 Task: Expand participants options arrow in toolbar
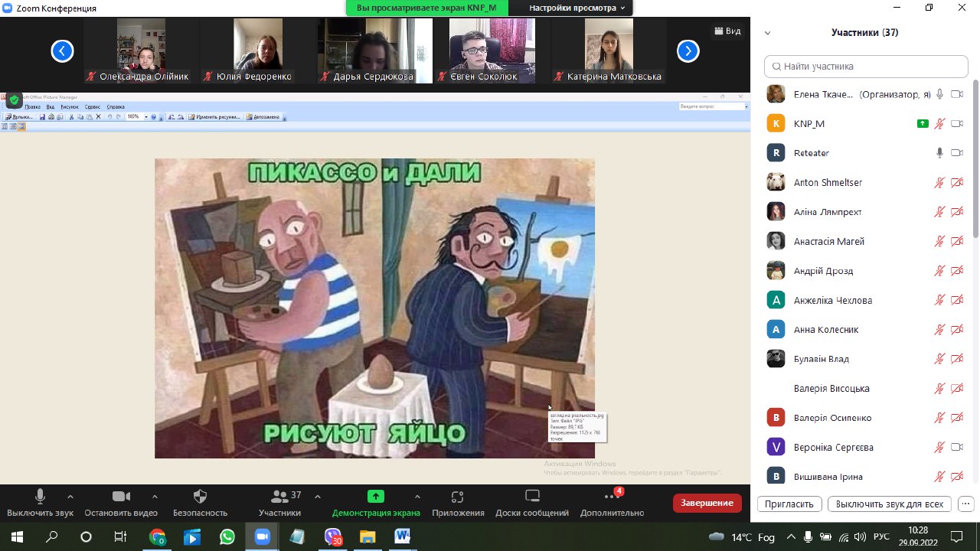tap(318, 496)
